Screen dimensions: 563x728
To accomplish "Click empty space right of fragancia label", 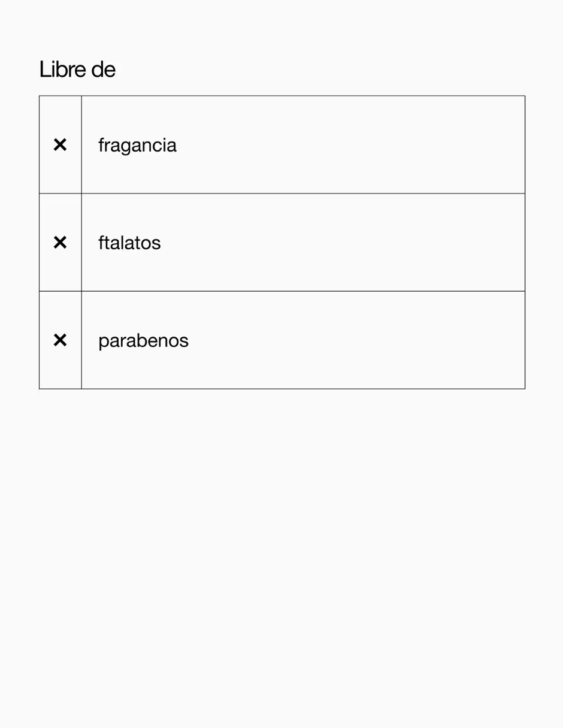I will click(350, 145).
